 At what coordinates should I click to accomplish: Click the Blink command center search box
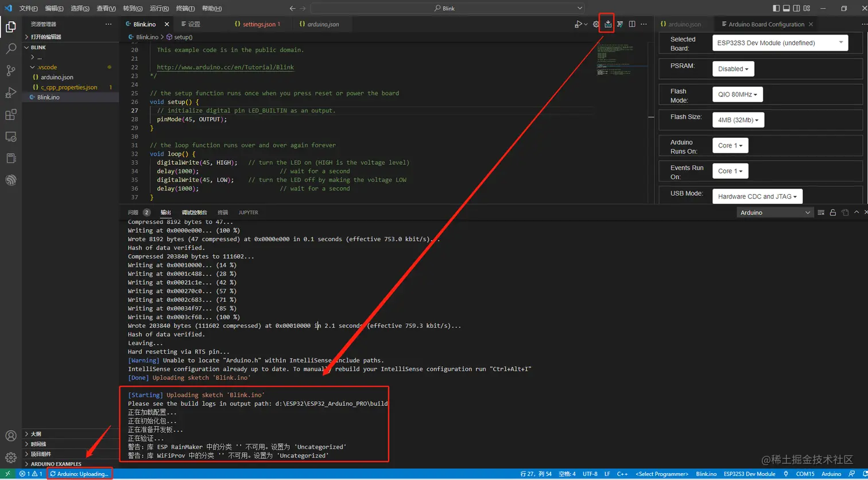(448, 8)
